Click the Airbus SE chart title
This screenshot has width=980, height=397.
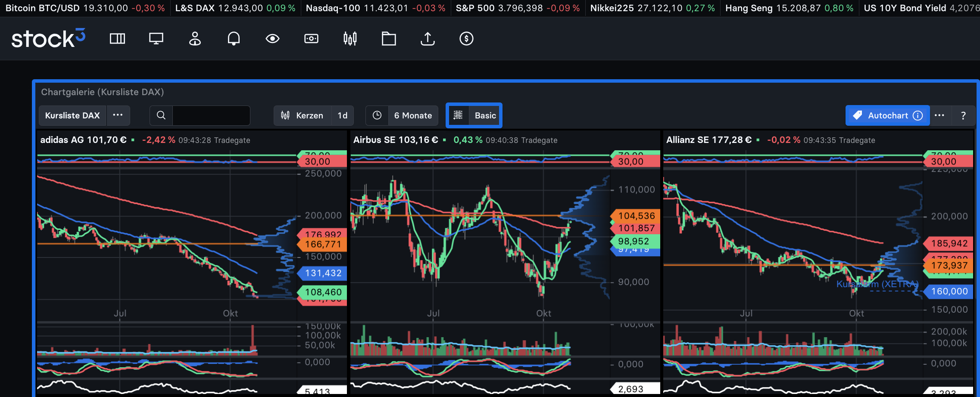(396, 140)
